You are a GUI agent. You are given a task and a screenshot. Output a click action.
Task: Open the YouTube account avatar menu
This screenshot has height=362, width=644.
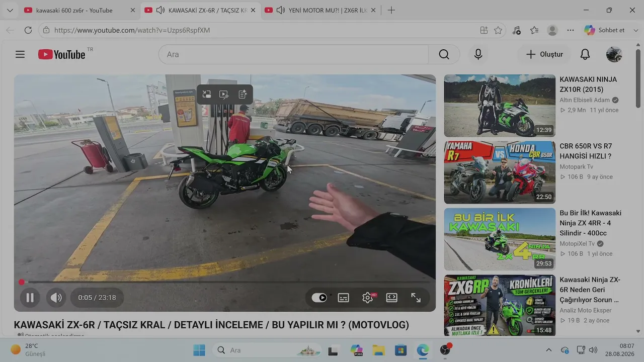pyautogui.click(x=614, y=54)
